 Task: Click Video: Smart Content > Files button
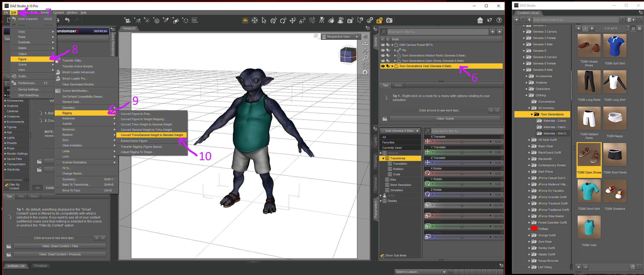(60, 246)
